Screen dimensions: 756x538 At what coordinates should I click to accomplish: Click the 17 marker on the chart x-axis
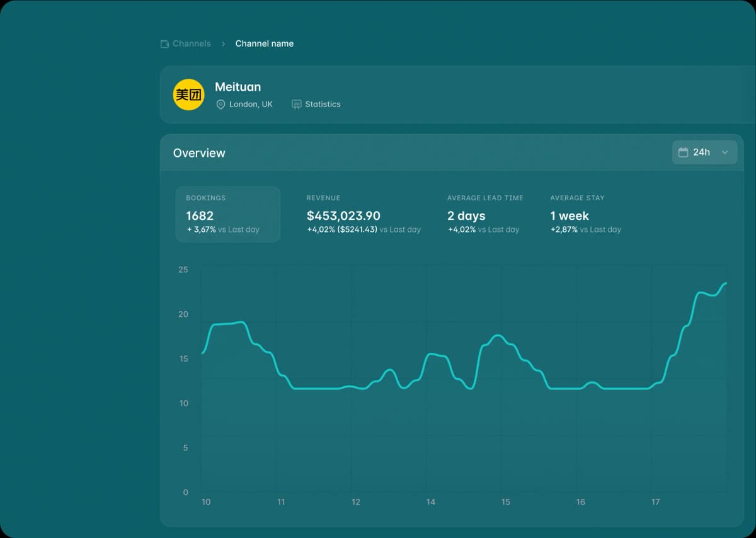tap(655, 502)
